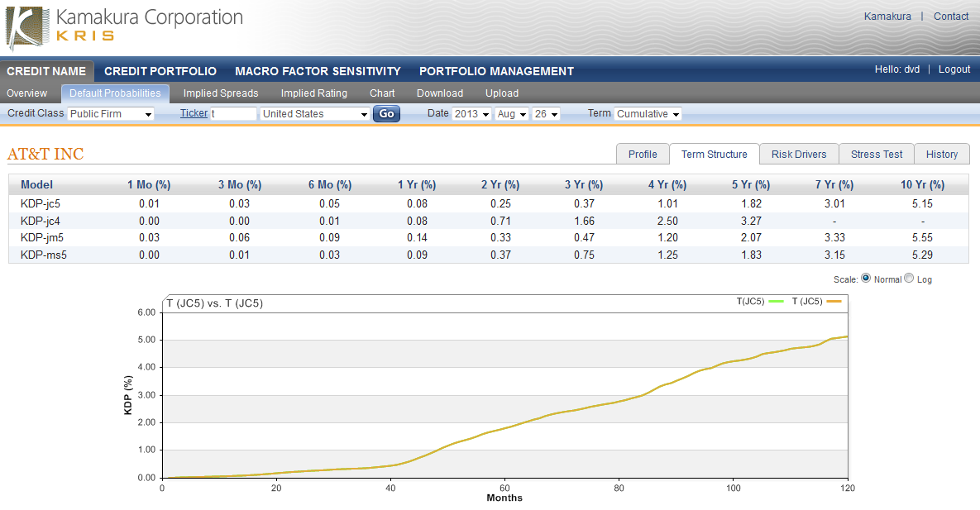Image resolution: width=980 pixels, height=510 pixels.
Task: Select the Log scale radio button
Action: coord(909,278)
